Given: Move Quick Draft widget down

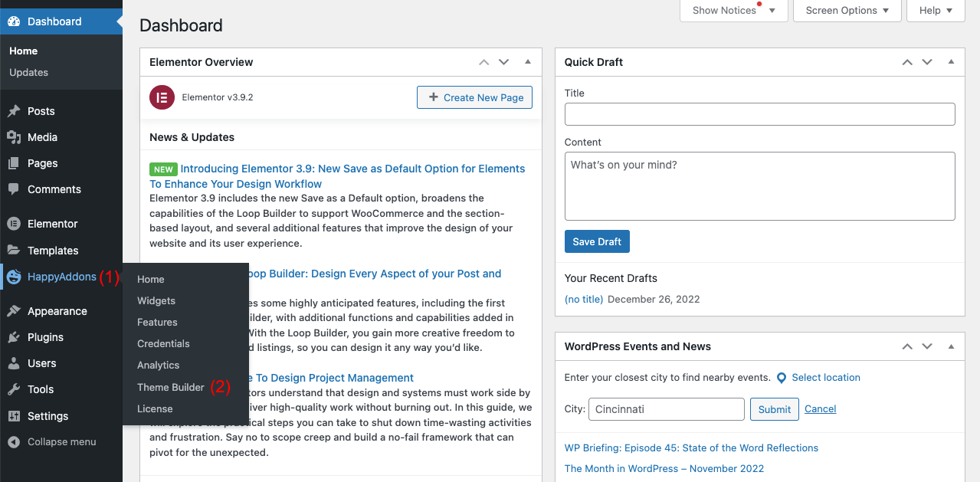Looking at the screenshot, I should point(927,62).
